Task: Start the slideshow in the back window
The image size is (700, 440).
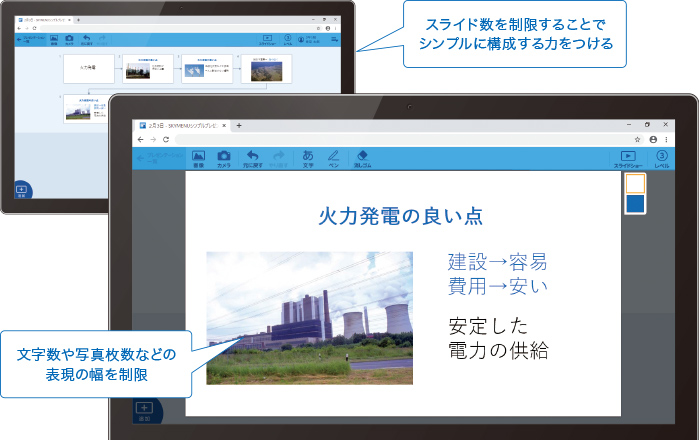Action: 267,40
